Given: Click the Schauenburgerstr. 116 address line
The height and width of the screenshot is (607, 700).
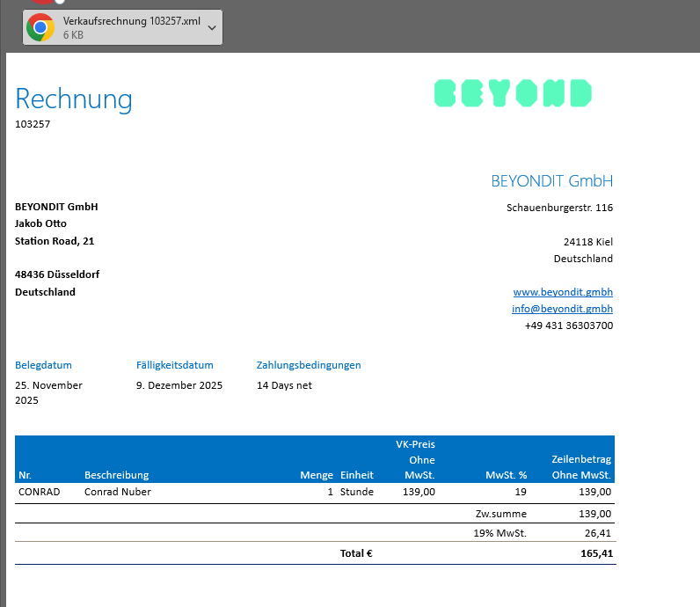Looking at the screenshot, I should point(559,208).
